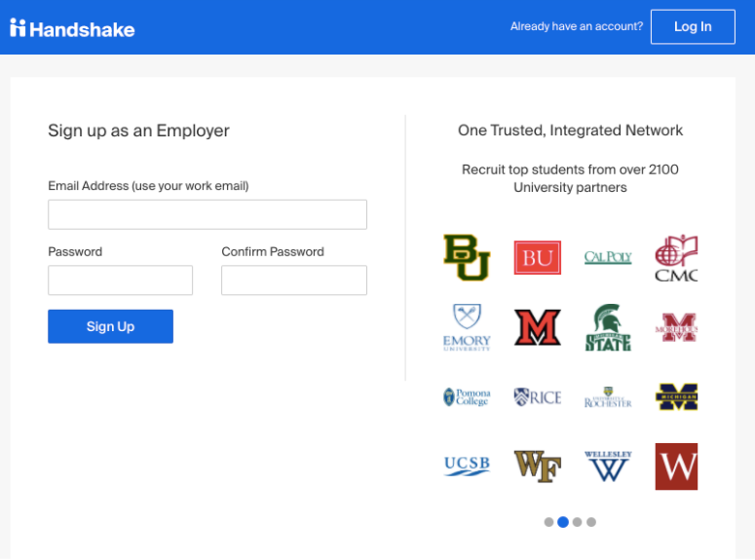
Task: Click the UCSB logo
Action: (x=467, y=467)
